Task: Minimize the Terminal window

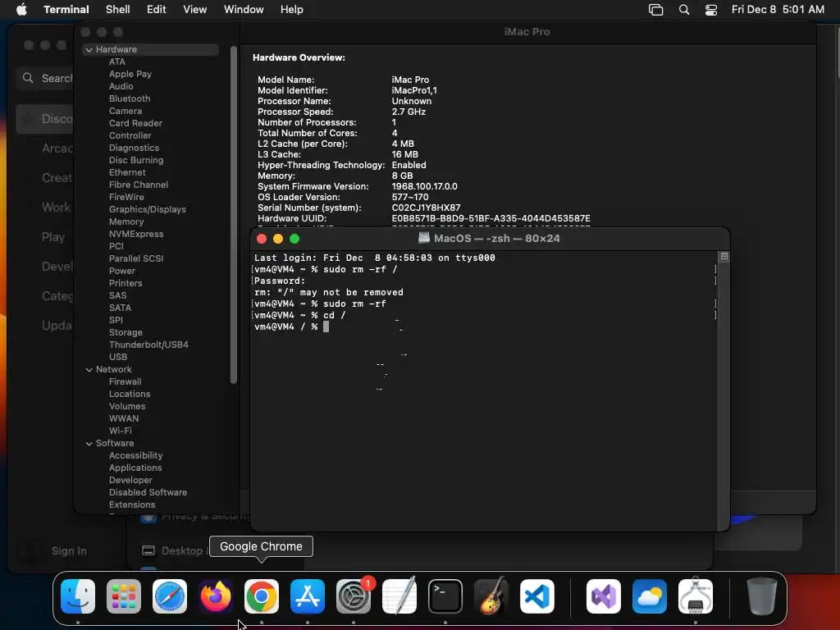Action: [278, 239]
